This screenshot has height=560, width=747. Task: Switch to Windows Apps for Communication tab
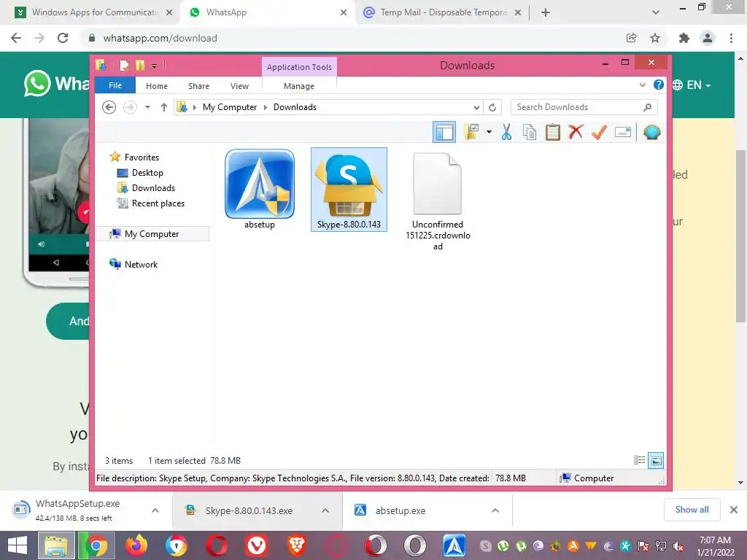pyautogui.click(x=94, y=12)
